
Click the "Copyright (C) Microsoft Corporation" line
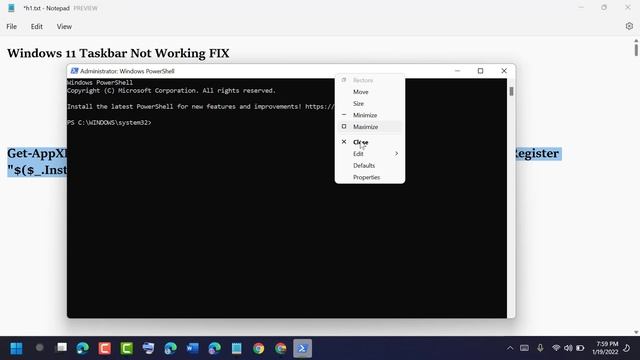(171, 91)
